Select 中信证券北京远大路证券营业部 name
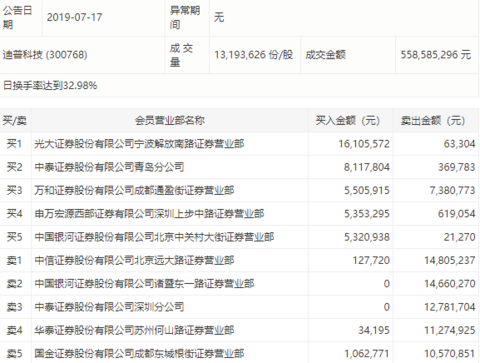 coord(134,260)
